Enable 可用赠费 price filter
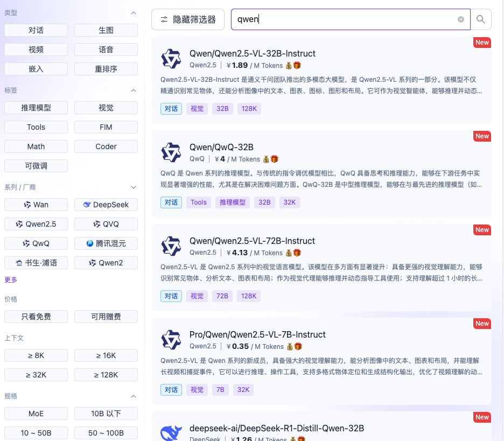The width and height of the screenshot is (504, 441). click(x=106, y=317)
